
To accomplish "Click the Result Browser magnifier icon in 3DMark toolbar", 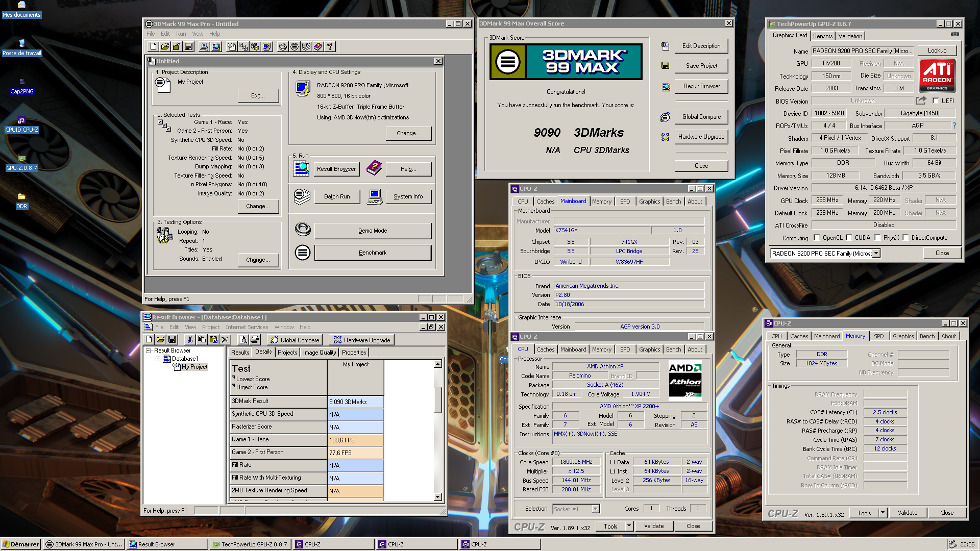I will (x=216, y=46).
